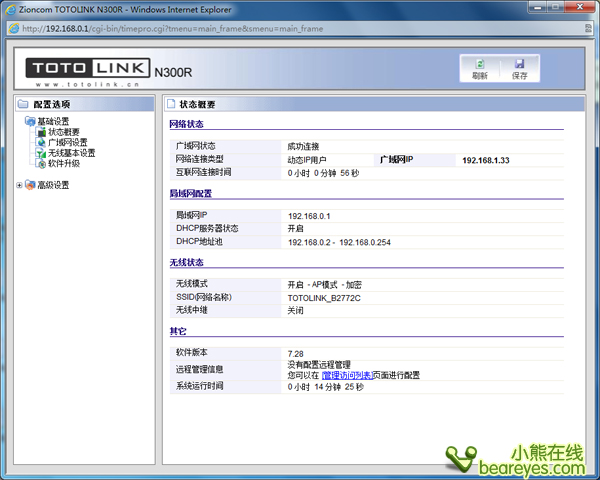Minimize the Internet Explorer window
This screenshot has height=480, width=600.
(x=538, y=7)
